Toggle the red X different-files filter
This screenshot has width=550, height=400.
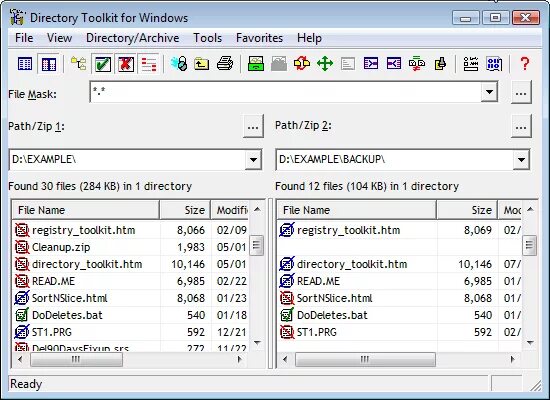(x=126, y=64)
